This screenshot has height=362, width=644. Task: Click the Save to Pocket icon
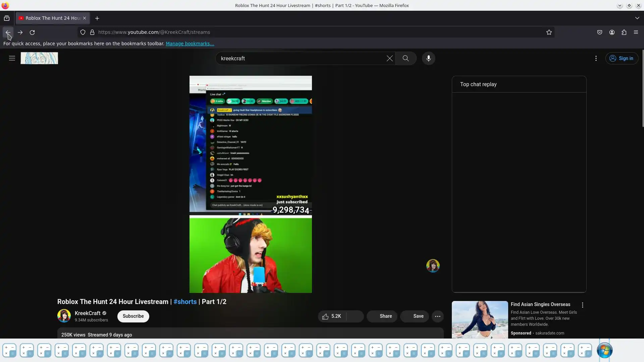(599, 32)
